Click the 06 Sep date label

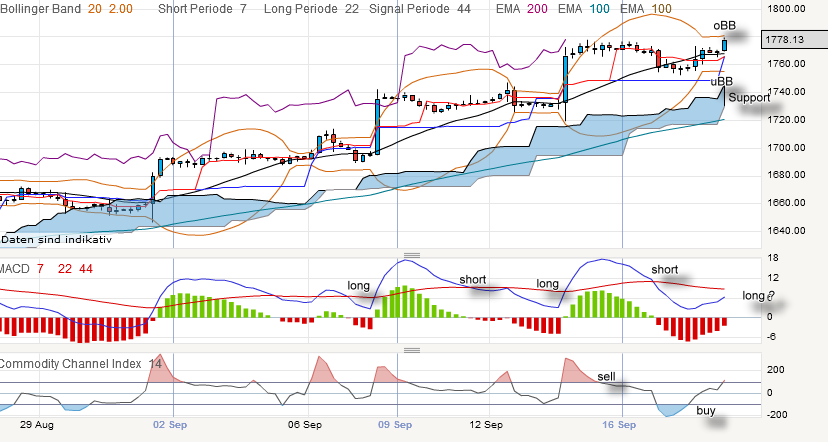point(305,425)
